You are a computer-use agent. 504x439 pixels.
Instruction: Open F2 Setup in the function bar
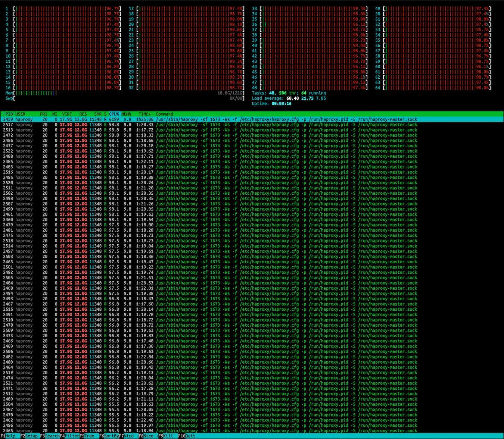click(x=29, y=436)
